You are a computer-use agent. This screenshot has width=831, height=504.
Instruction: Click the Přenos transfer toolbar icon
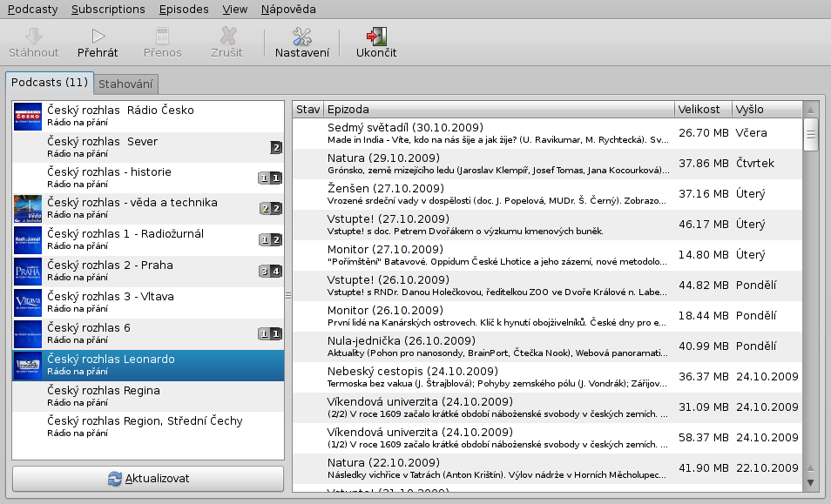tap(162, 36)
